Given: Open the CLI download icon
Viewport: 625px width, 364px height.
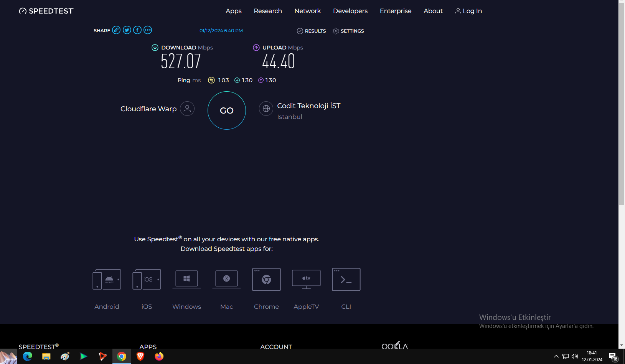Looking at the screenshot, I should pyautogui.click(x=346, y=279).
